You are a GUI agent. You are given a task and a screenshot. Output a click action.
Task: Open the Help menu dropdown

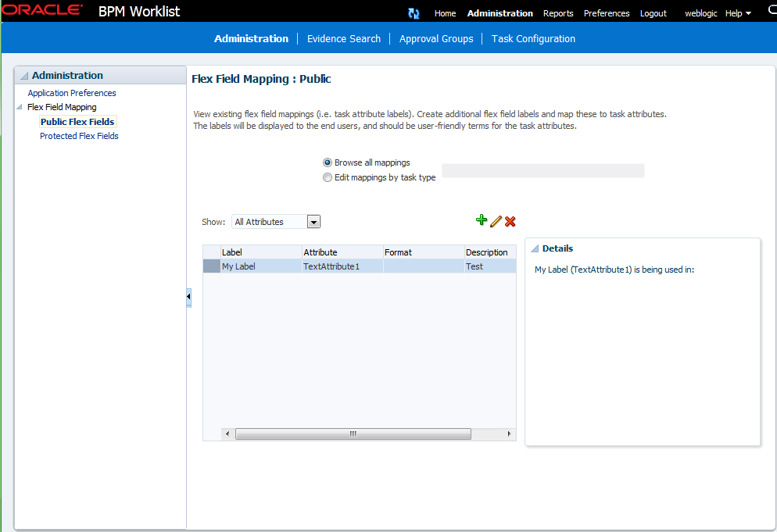click(738, 13)
